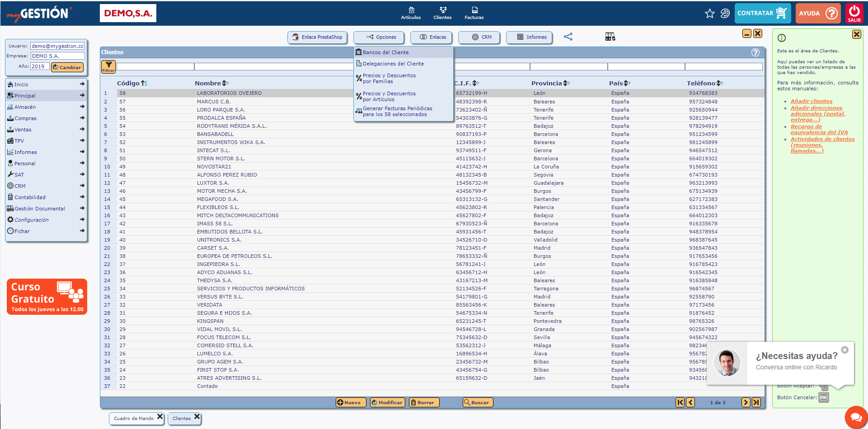Image resolution: width=868 pixels, height=429 pixels.
Task: Open the Enlace PrestaShop button
Action: 317,37
